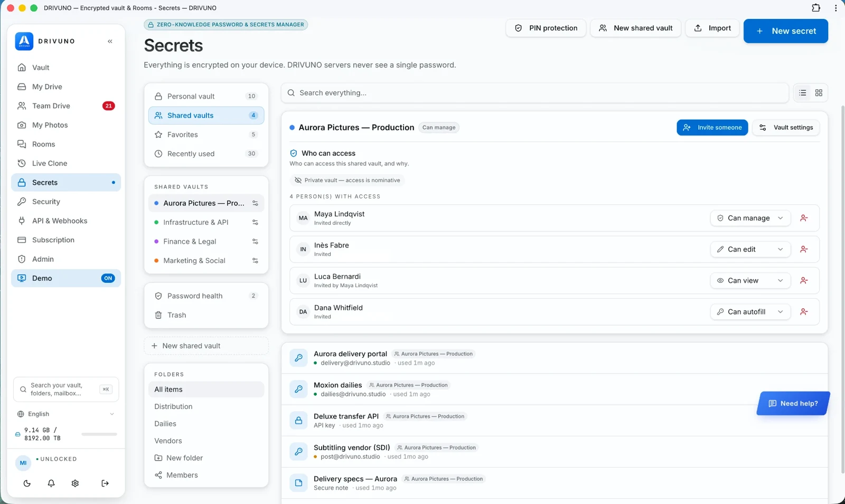Open settings for Aurora Pictures vault row
This screenshot has height=504, width=845.
pos(255,203)
